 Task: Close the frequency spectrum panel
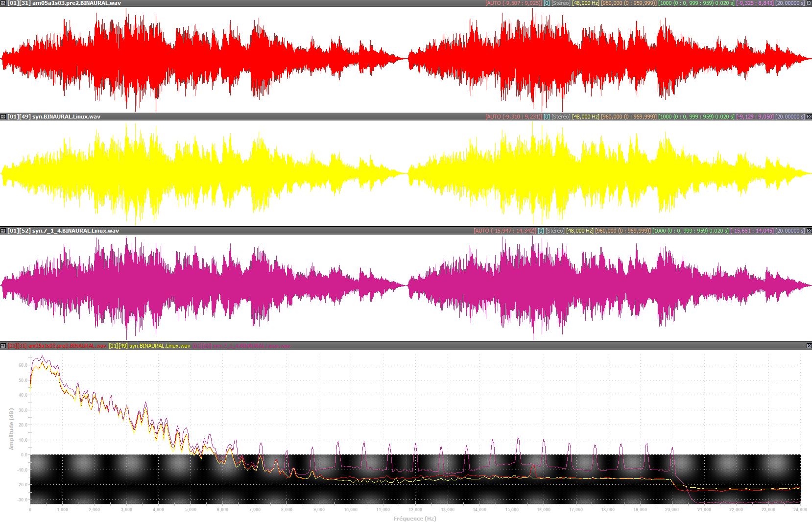[x=809, y=346]
